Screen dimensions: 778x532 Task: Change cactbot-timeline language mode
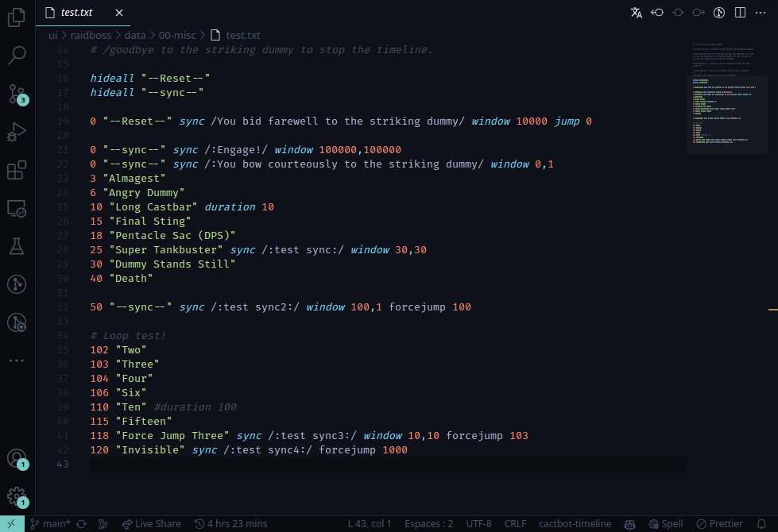(x=575, y=523)
